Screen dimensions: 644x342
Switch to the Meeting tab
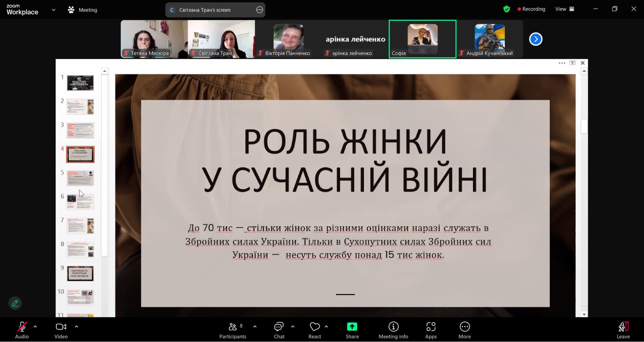83,10
